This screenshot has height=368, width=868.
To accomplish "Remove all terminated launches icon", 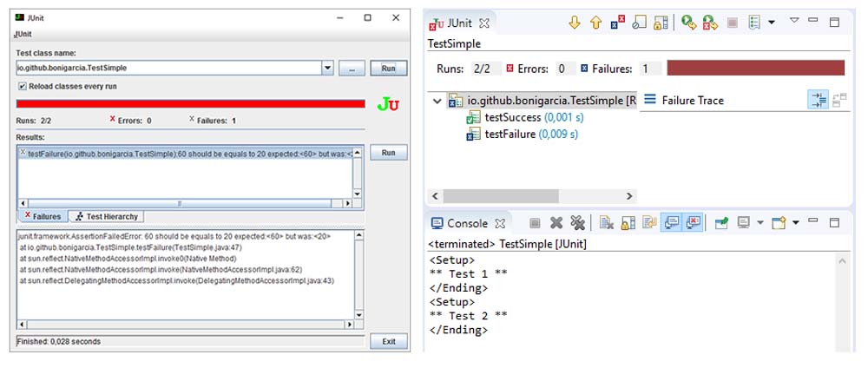I will tap(577, 223).
